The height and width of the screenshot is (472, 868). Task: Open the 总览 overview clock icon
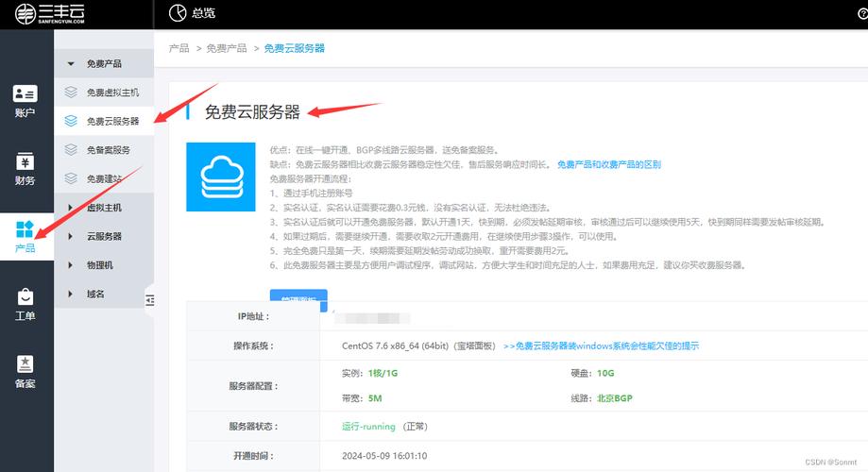click(x=178, y=12)
